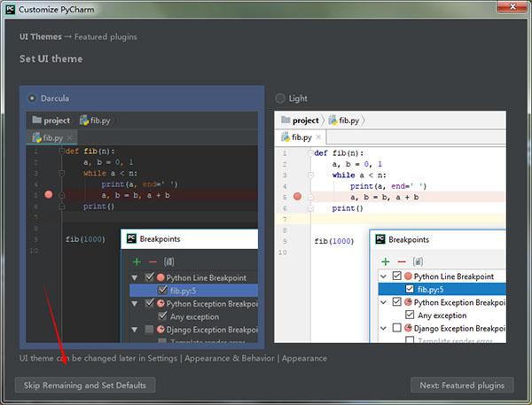The width and height of the screenshot is (532, 405).
Task: Click Skip Remaining and Set Defaults
Action: tap(85, 385)
